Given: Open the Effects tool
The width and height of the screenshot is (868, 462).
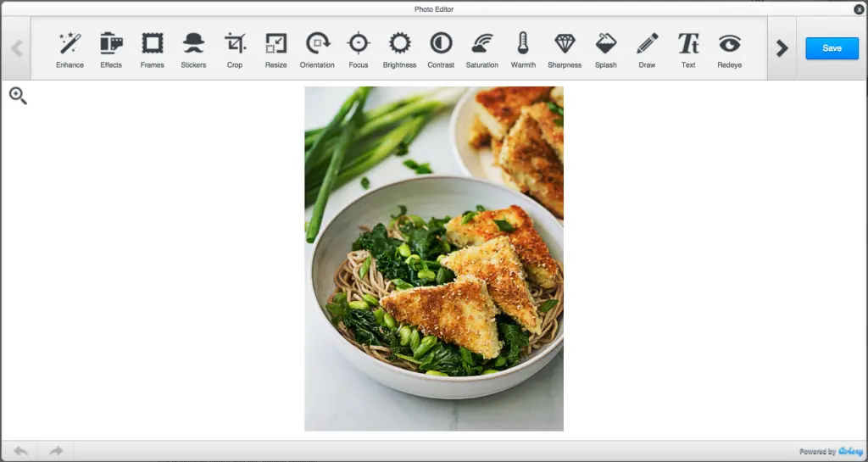Looking at the screenshot, I should click(x=111, y=50).
